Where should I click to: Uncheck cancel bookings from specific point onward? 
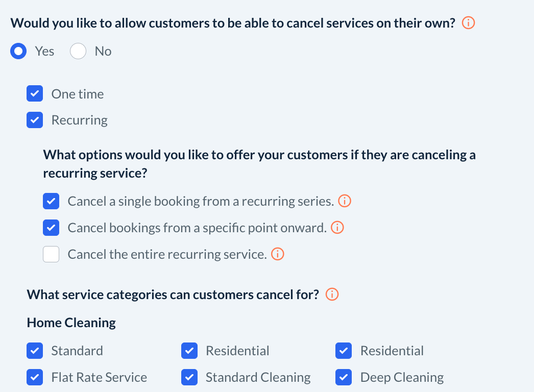click(x=51, y=228)
